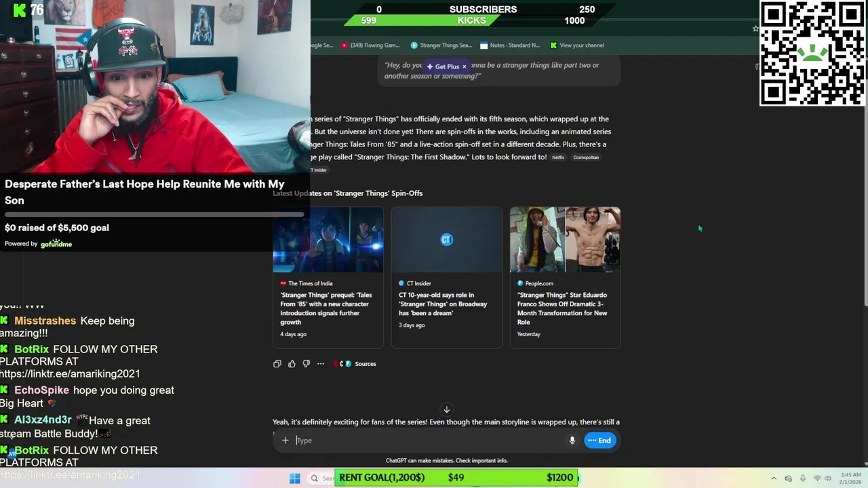Click the 'Yesterday' timestamp
Screen dimensions: 868x488
click(x=529, y=334)
